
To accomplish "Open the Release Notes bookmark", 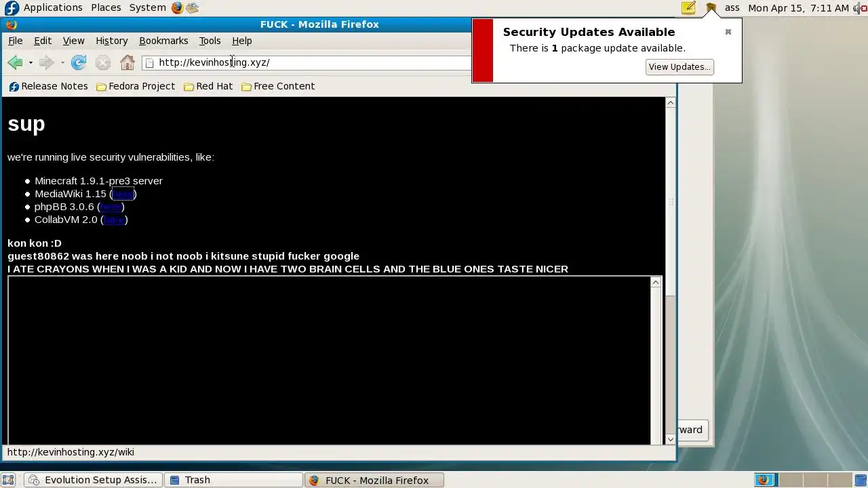I will [x=48, y=86].
